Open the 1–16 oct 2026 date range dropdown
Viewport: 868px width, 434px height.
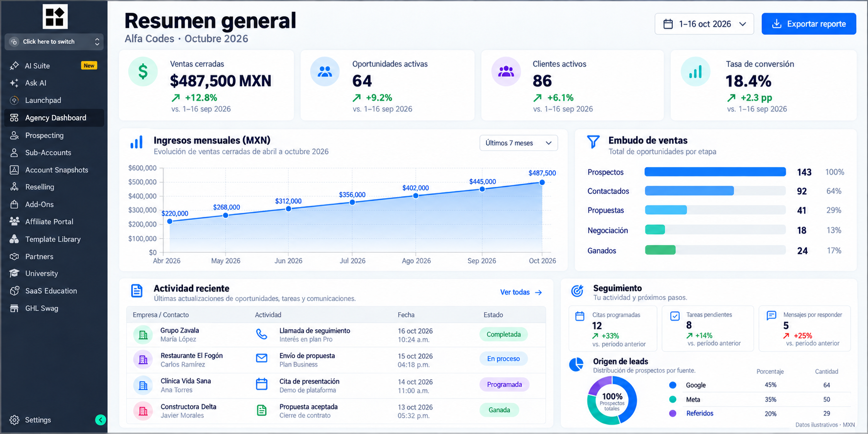click(704, 24)
